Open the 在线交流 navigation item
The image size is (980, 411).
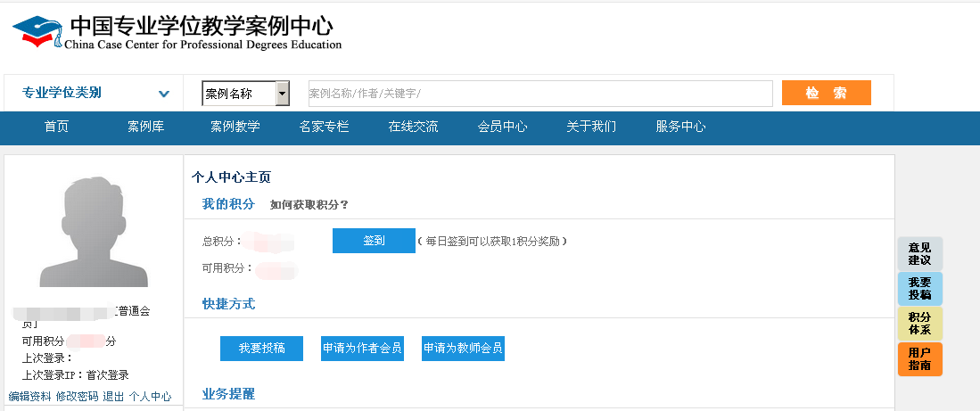[x=413, y=127]
